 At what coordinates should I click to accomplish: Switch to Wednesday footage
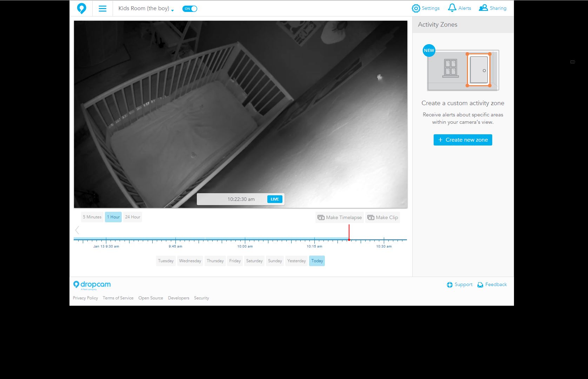pos(190,261)
